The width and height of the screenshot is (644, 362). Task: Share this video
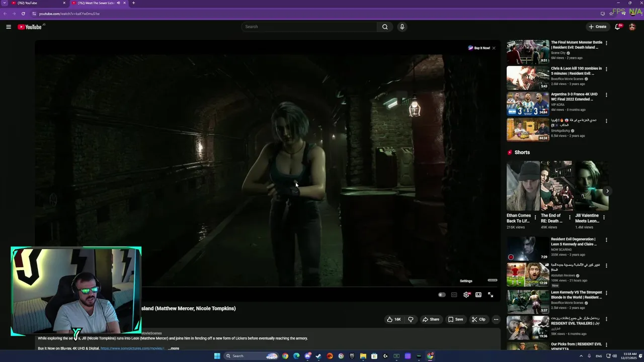(x=431, y=319)
